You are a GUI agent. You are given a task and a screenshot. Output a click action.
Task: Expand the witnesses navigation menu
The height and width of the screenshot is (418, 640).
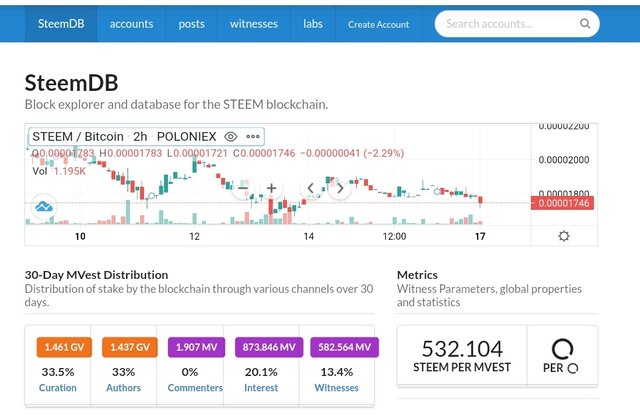coord(254,24)
